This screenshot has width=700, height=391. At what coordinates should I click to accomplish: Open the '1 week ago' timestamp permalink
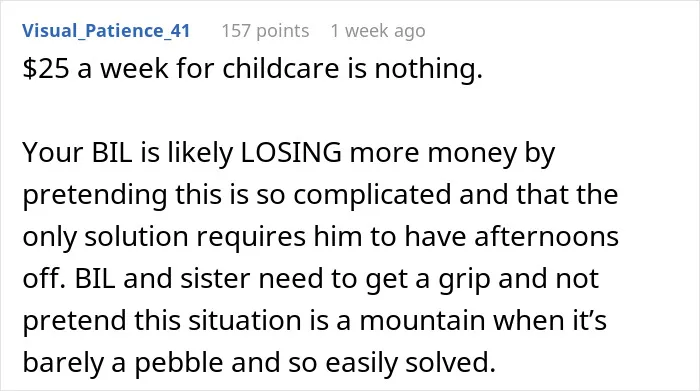[x=378, y=31]
